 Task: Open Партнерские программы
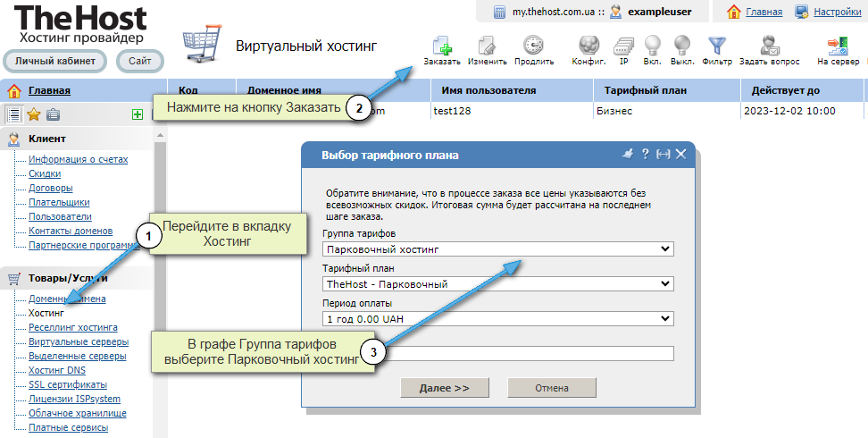(83, 245)
